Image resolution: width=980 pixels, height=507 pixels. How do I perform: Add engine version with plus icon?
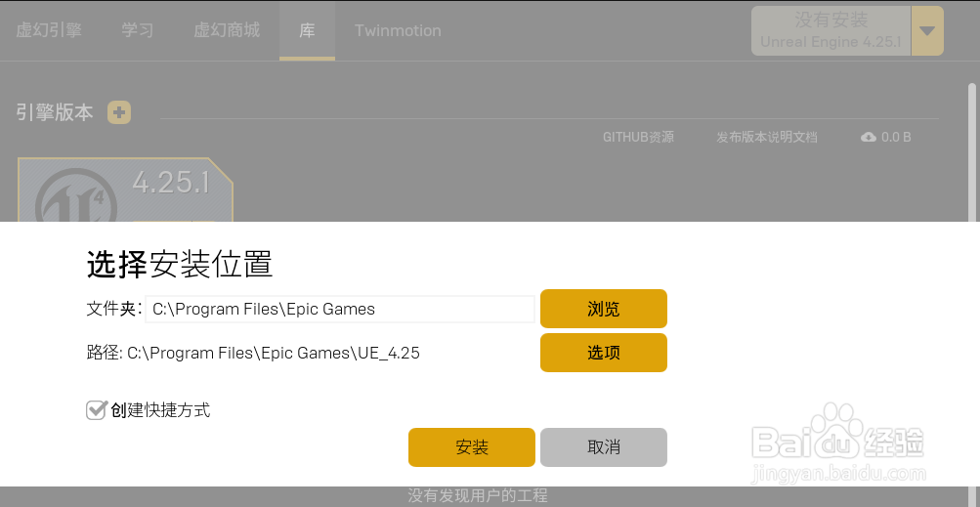point(119,112)
